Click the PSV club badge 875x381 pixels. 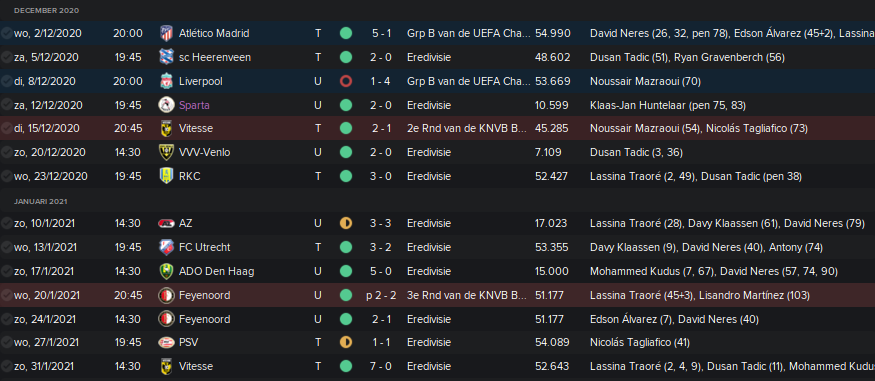pyautogui.click(x=166, y=343)
